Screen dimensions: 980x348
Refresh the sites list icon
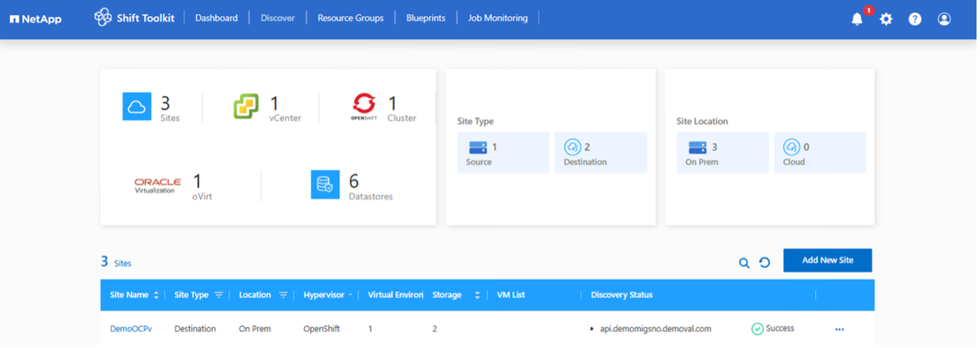[765, 263]
